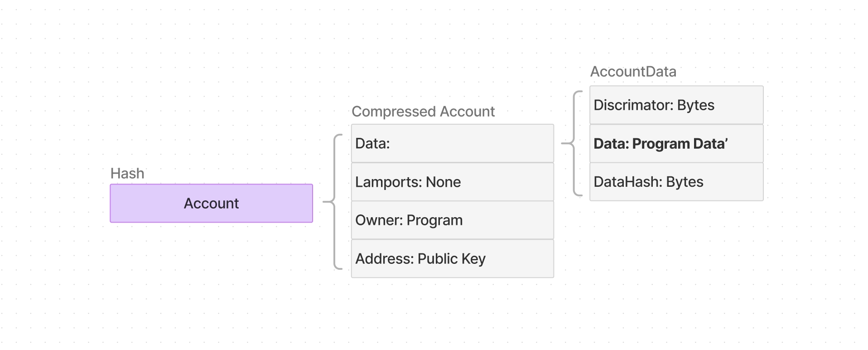Click the "AccountData" heading text
This screenshot has width=868, height=350.
[633, 72]
